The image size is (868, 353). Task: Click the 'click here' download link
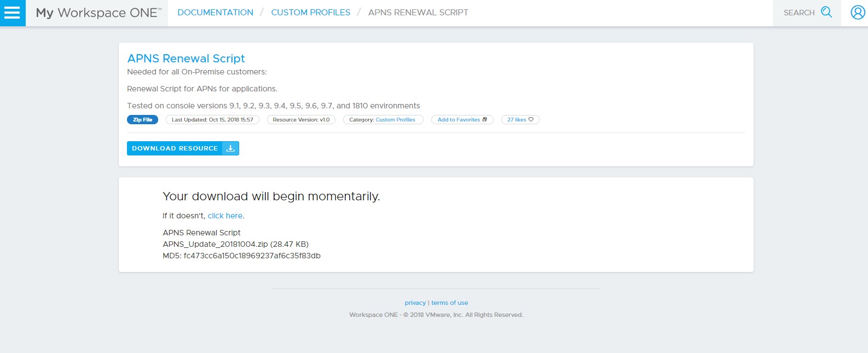point(225,216)
